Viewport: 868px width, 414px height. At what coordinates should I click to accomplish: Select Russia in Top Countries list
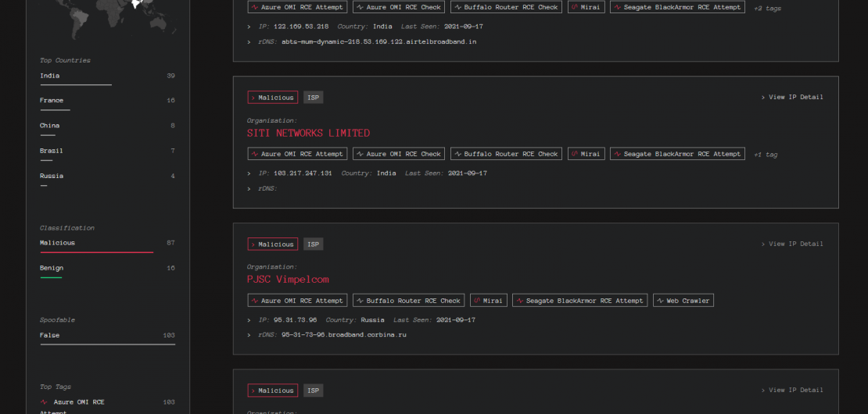click(x=52, y=176)
